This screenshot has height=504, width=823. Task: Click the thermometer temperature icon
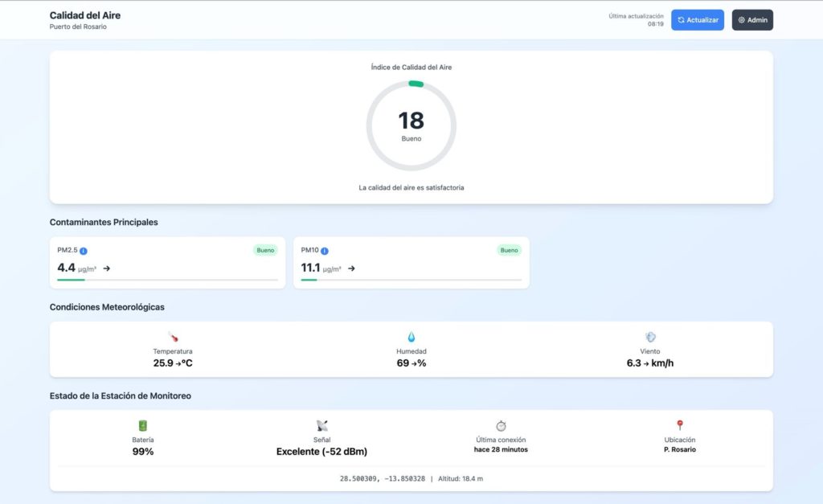(173, 337)
